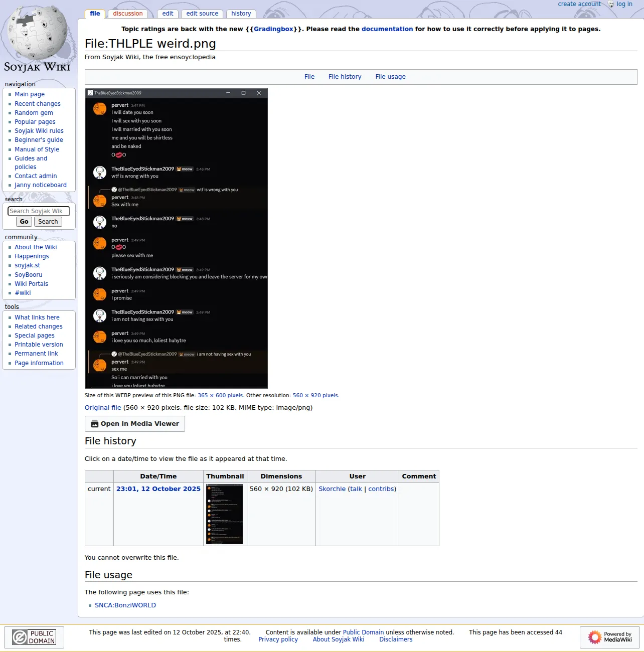Open 'Privacy policy' footer link
The height and width of the screenshot is (652, 644).
(x=278, y=639)
